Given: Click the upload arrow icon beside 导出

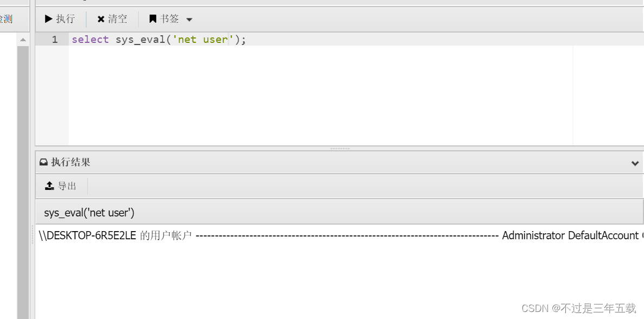Looking at the screenshot, I should (49, 186).
